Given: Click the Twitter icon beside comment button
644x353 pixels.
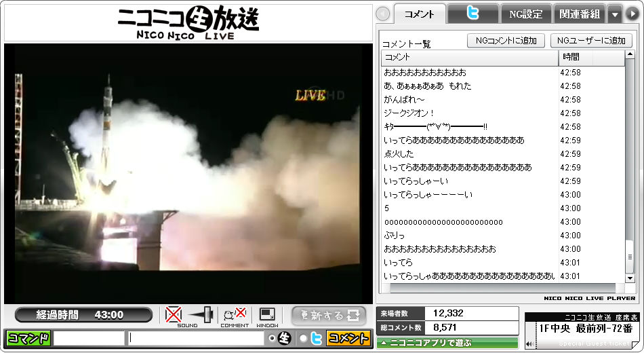Looking at the screenshot, I should pos(316,338).
